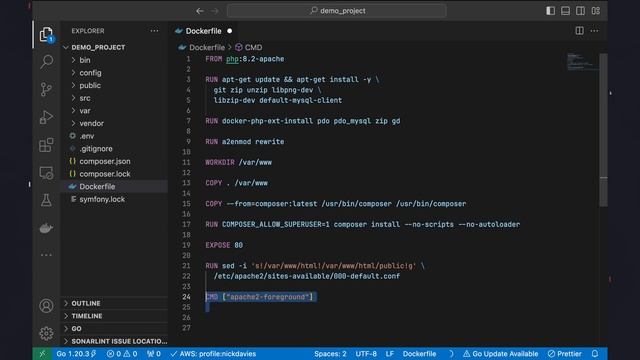
Task: Open the Search view icon
Action: click(x=46, y=62)
